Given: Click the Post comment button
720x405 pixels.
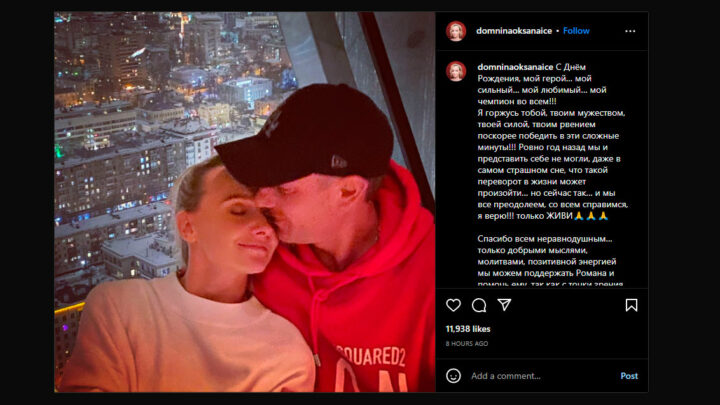Looking at the screenshot, I should pos(629,376).
